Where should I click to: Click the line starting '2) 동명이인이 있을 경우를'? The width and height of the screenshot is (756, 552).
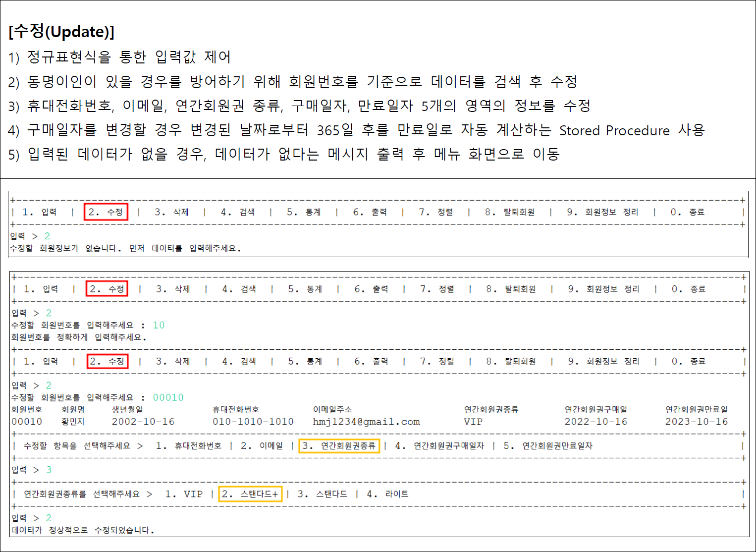click(x=293, y=81)
